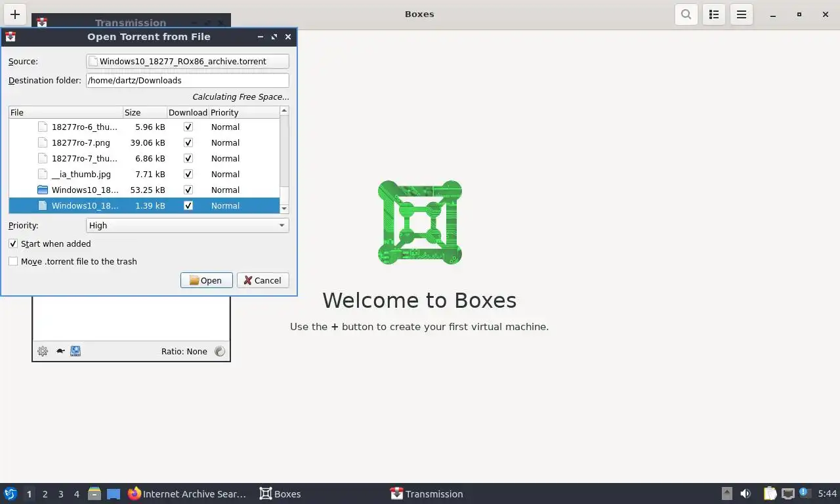Click the eject icon in system tray
The height and width of the screenshot is (504, 840).
[726, 493]
